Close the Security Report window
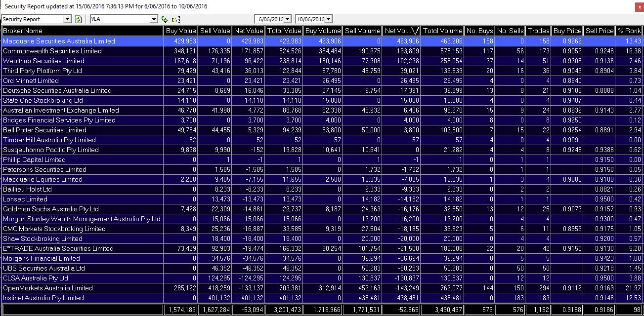644x316 pixels. 639,6
